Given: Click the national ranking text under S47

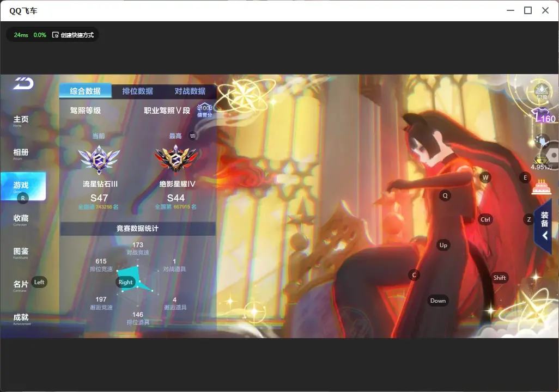Looking at the screenshot, I should click(x=99, y=207).
